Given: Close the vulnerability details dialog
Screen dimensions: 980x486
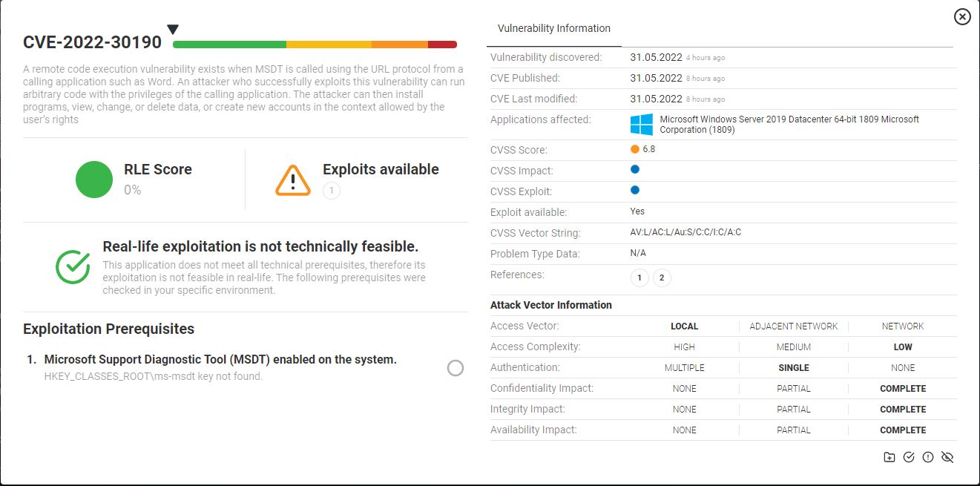Looking at the screenshot, I should 962,16.
